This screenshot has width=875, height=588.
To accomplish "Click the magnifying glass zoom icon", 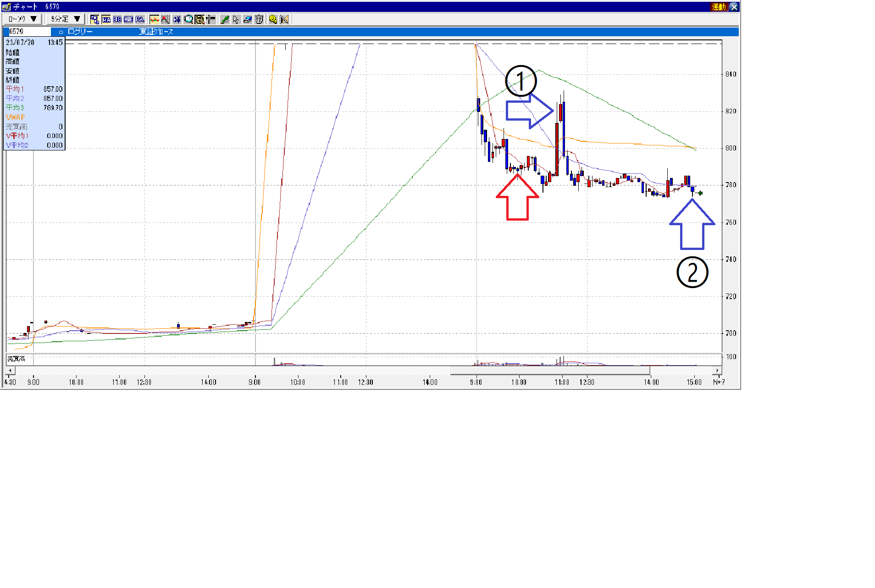I will tap(188, 19).
